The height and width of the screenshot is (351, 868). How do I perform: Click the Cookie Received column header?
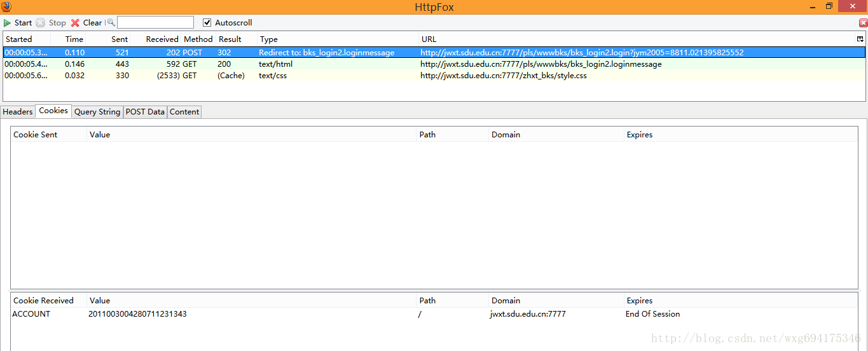tap(48, 300)
